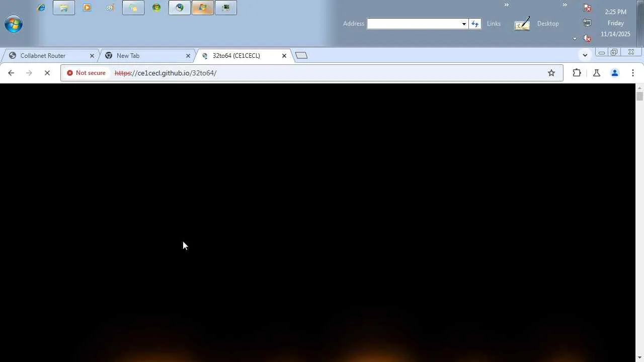The height and width of the screenshot is (362, 644).
Task: Click the Not secure site info chip
Action: [86, 73]
